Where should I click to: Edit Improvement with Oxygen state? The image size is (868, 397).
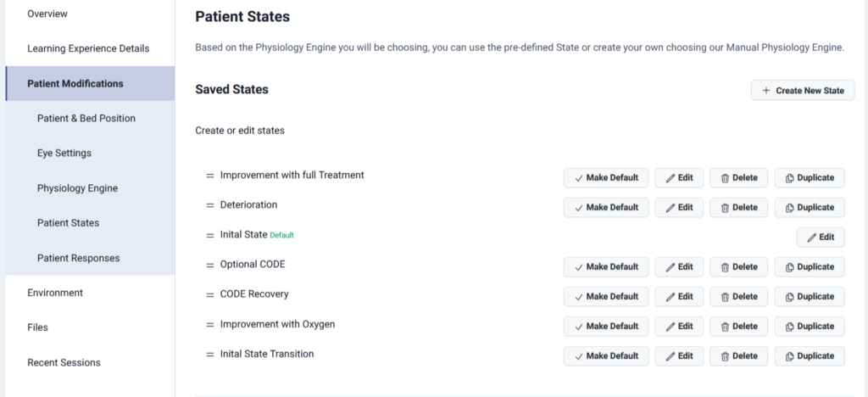click(679, 327)
